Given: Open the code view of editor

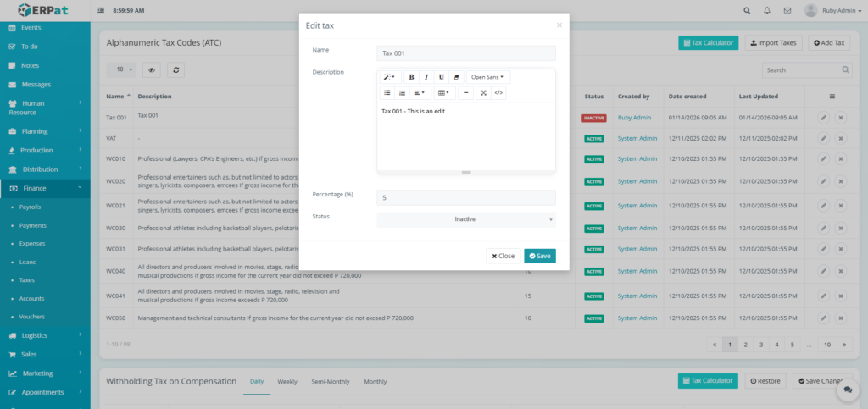Looking at the screenshot, I should [498, 93].
